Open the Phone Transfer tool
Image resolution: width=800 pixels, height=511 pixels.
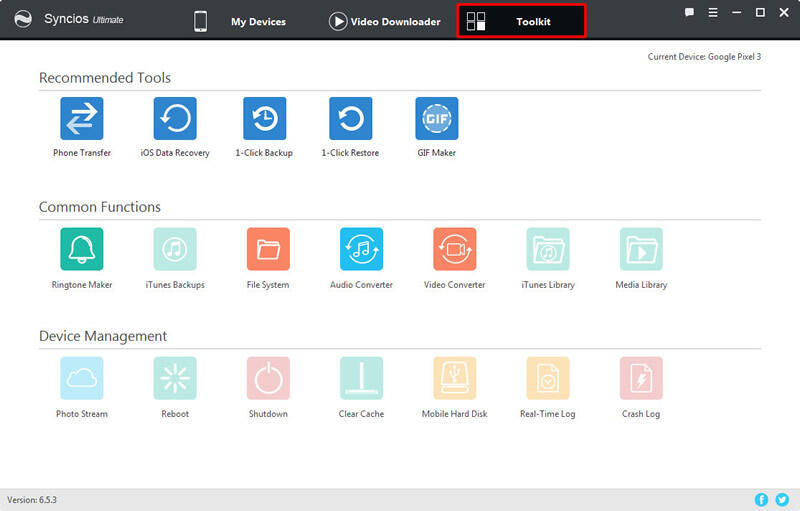pyautogui.click(x=82, y=119)
